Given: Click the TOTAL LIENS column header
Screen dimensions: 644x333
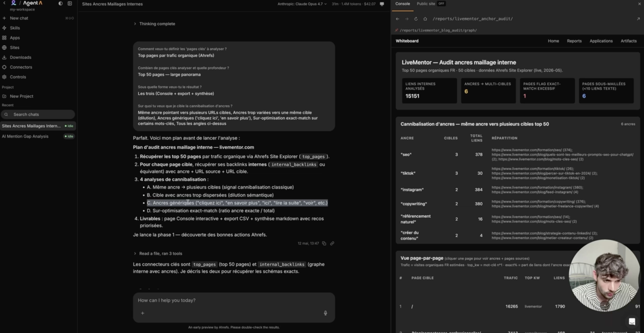Looking at the screenshot, I should [476, 138].
